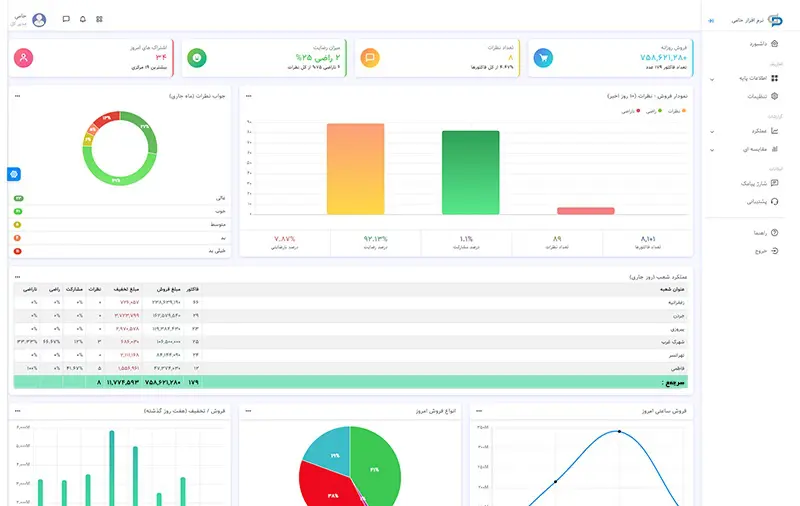Click the ۷.۸۷% dissatisfaction percentage value

point(285,239)
